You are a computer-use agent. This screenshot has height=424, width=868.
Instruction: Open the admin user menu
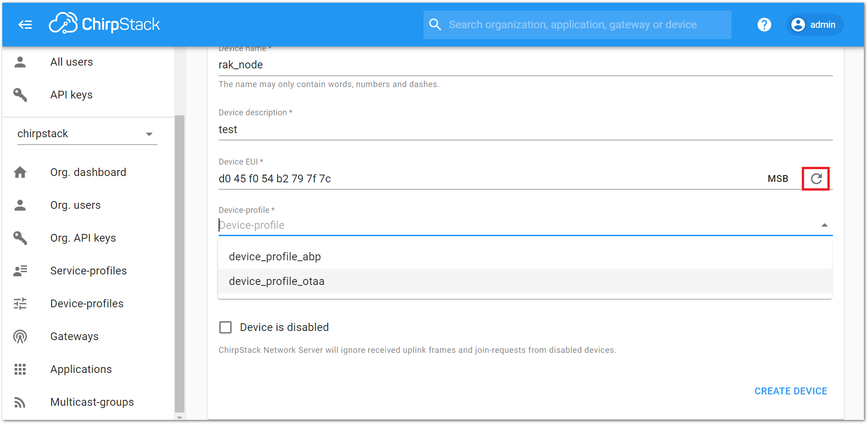[814, 25]
